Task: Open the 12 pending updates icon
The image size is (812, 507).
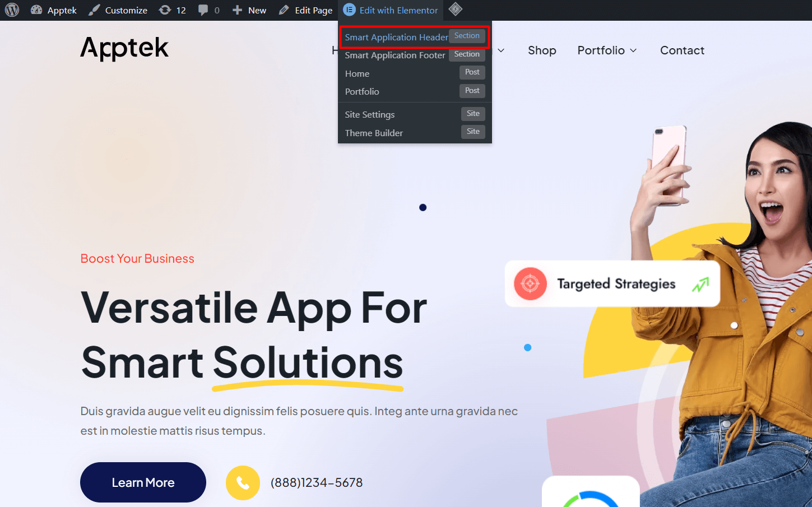Action: [173, 10]
